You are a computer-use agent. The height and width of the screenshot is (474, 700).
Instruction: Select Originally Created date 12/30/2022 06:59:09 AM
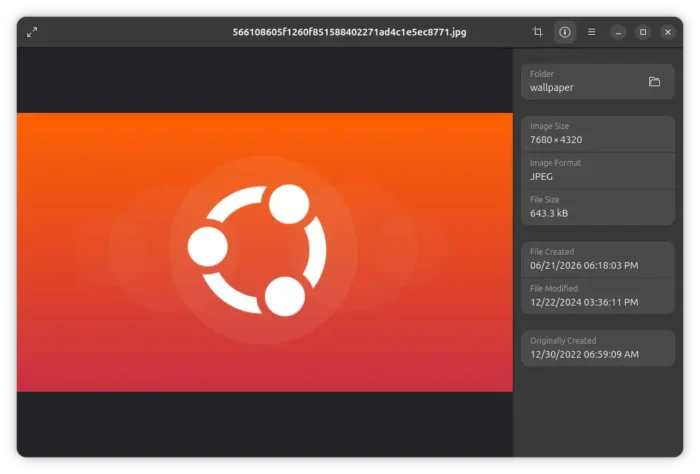584,354
